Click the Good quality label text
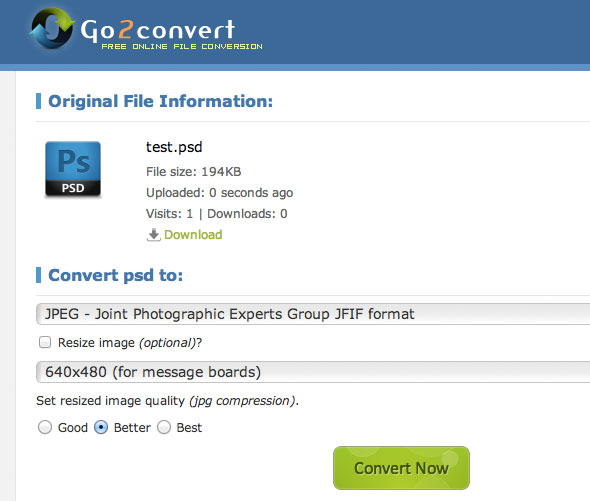 pos(73,428)
